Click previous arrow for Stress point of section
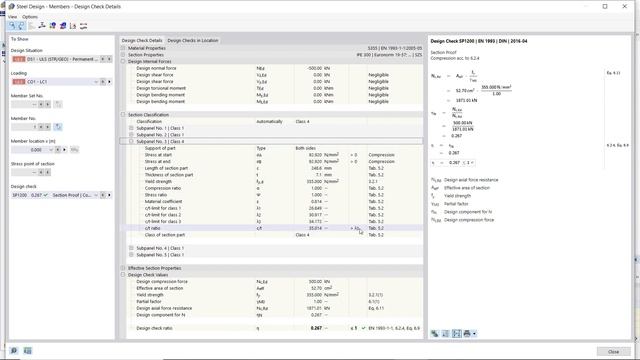Viewport: 640px width, 360px height. pyautogui.click(x=41, y=172)
